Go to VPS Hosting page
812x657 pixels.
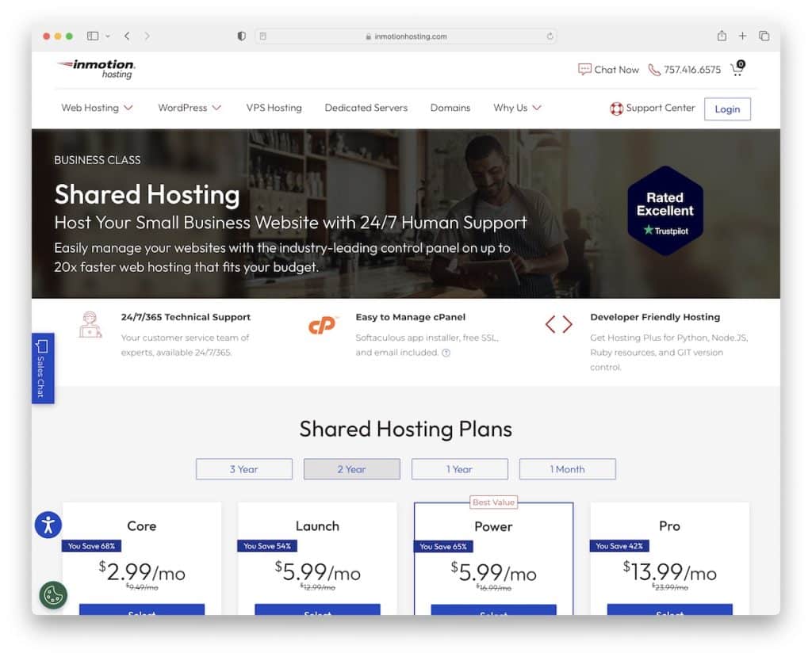[x=274, y=108]
